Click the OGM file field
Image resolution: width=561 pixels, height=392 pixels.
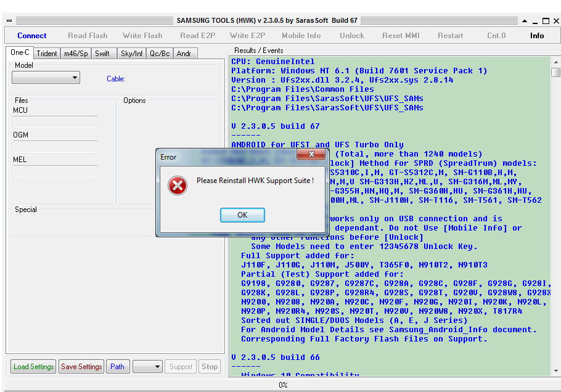coord(55,147)
